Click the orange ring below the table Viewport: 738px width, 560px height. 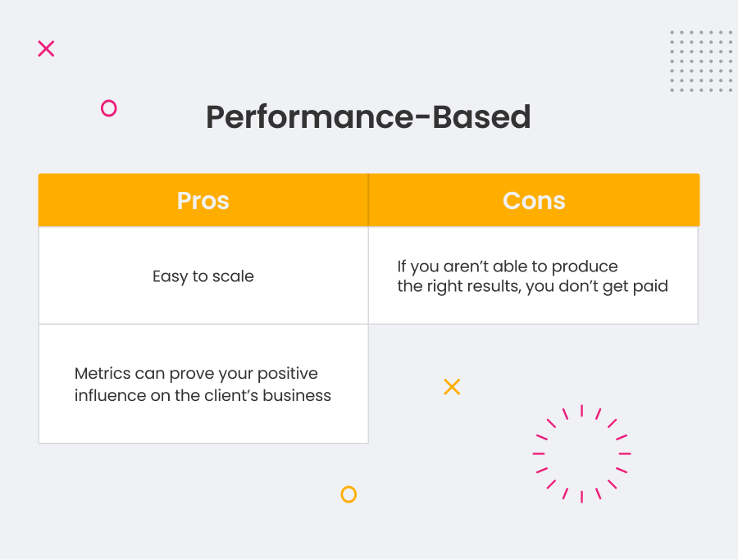tap(348, 494)
